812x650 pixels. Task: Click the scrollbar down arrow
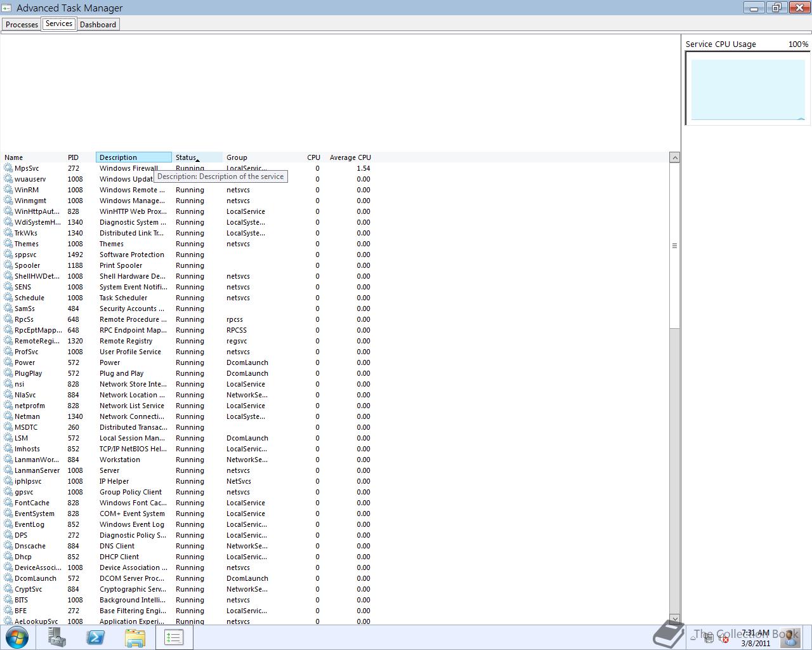(675, 619)
